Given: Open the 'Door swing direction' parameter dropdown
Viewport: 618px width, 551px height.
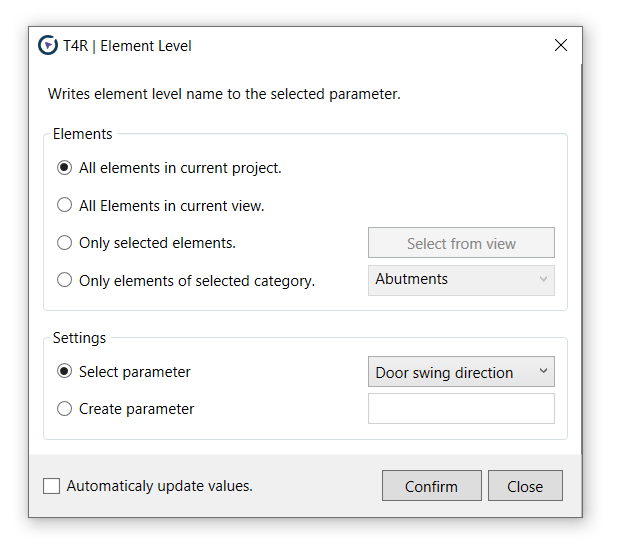Looking at the screenshot, I should (461, 372).
